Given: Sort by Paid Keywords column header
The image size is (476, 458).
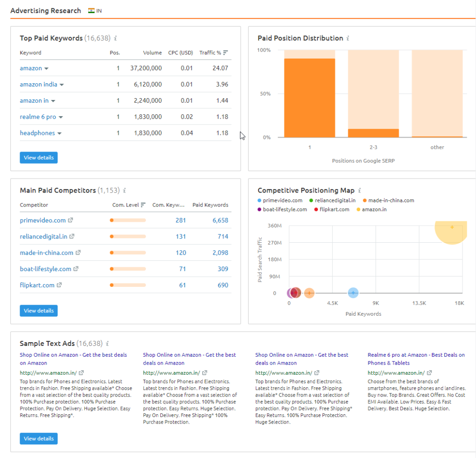Looking at the screenshot, I should (x=211, y=205).
